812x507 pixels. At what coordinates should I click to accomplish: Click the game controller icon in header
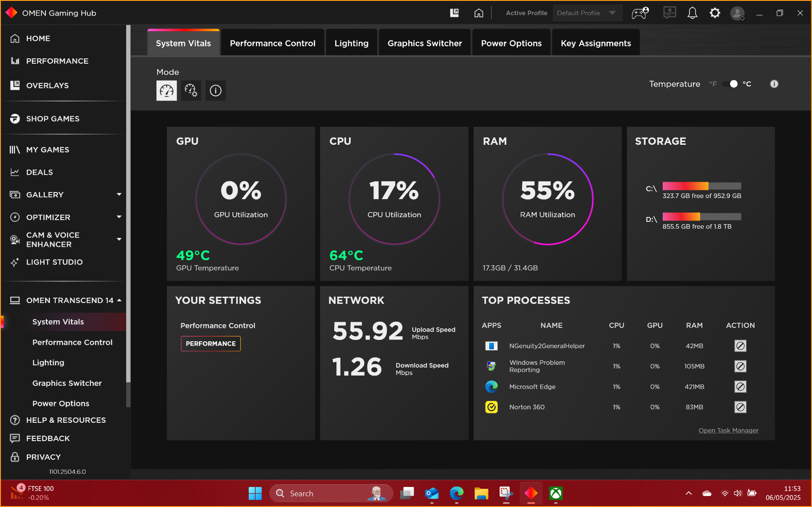click(x=640, y=13)
